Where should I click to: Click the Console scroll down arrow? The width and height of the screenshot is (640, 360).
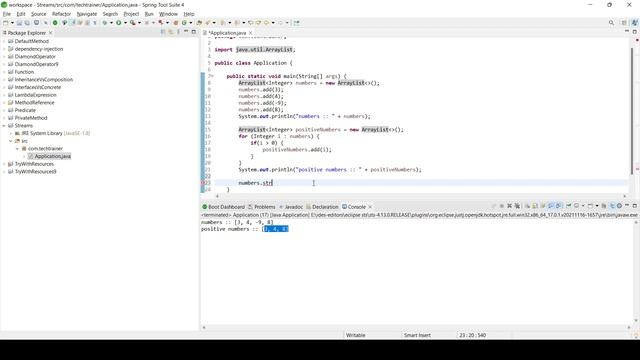636,321
